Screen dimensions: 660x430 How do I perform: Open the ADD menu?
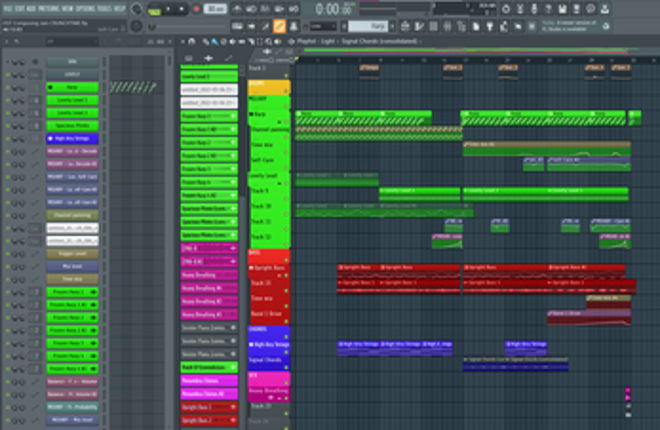click(x=31, y=8)
